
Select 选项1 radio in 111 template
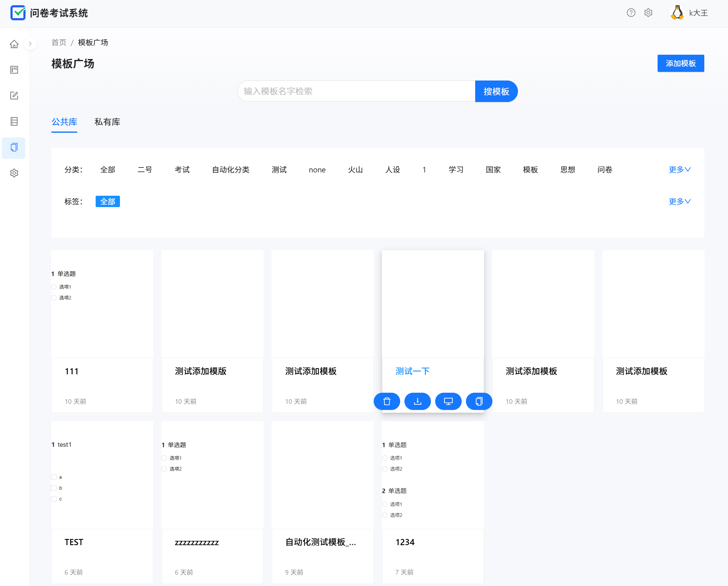[x=54, y=287]
